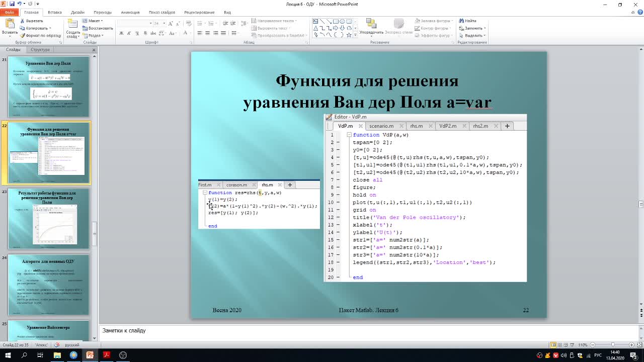
Task: Open the Переходы ribbon tab
Action: [103, 12]
